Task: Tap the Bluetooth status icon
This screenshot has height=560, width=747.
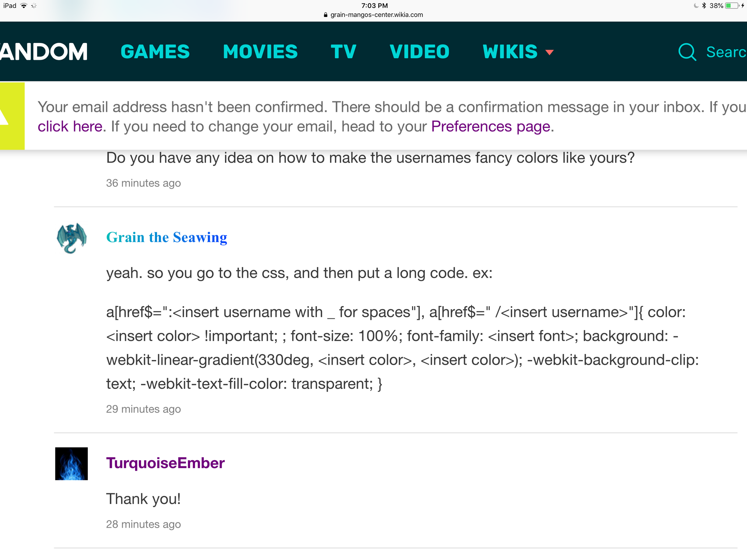Action: click(704, 6)
